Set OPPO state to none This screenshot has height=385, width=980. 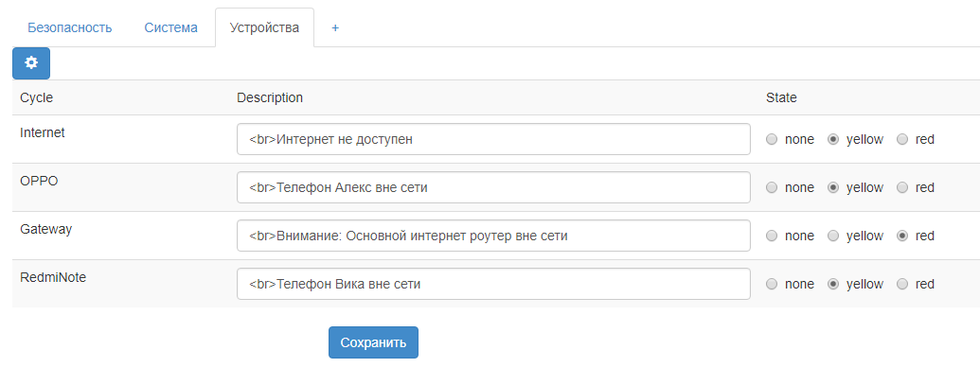[x=772, y=188]
